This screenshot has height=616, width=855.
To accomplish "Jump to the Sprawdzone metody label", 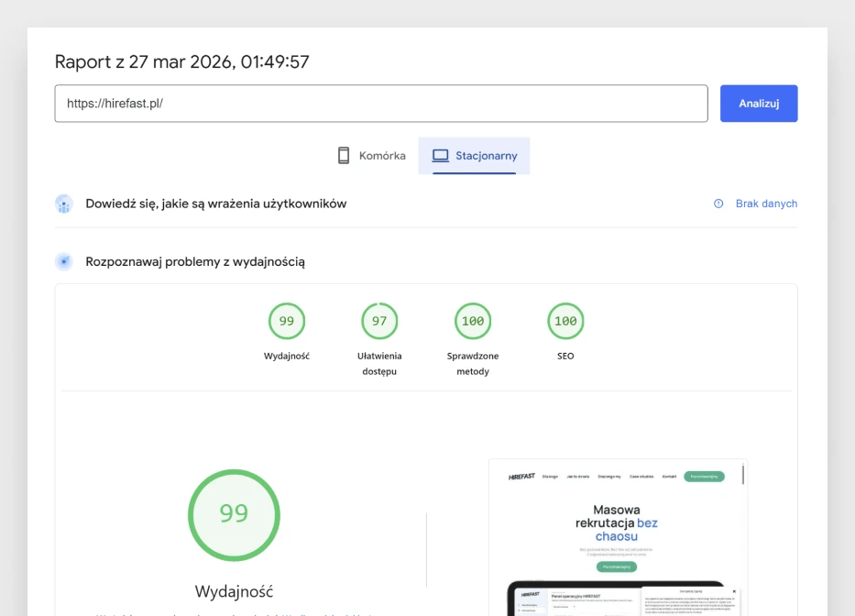I will point(473,363).
